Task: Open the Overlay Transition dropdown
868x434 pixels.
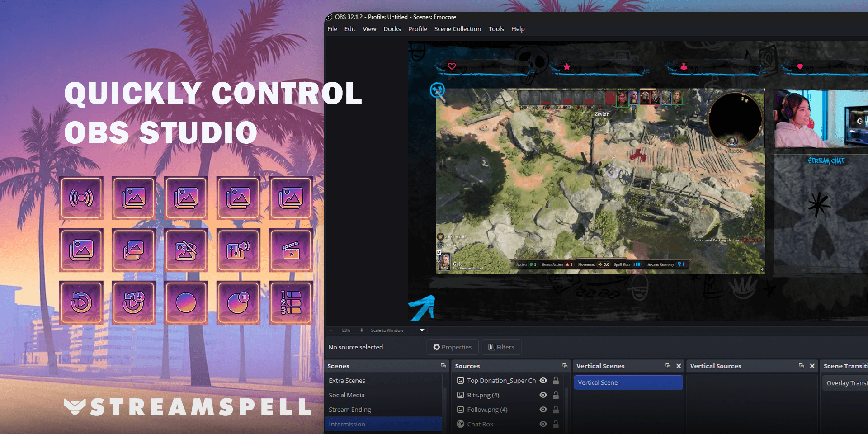Action: click(845, 383)
